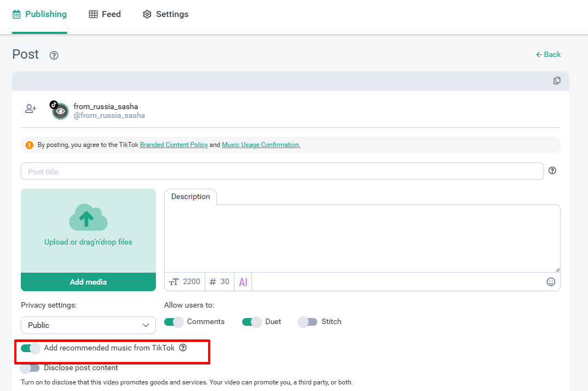The image size is (588, 391).
Task: Select the from_russia_sasha account avatar
Action: pyautogui.click(x=60, y=111)
